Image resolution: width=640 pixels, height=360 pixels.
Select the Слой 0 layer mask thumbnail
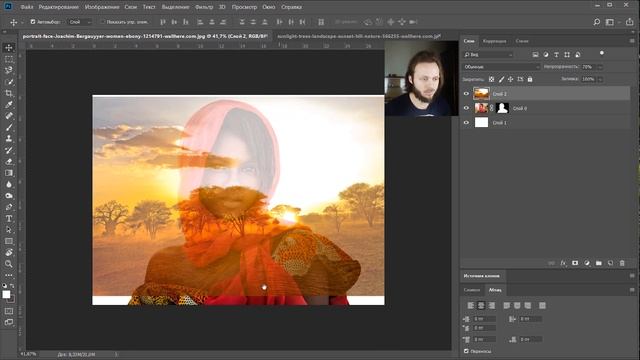pos(502,108)
